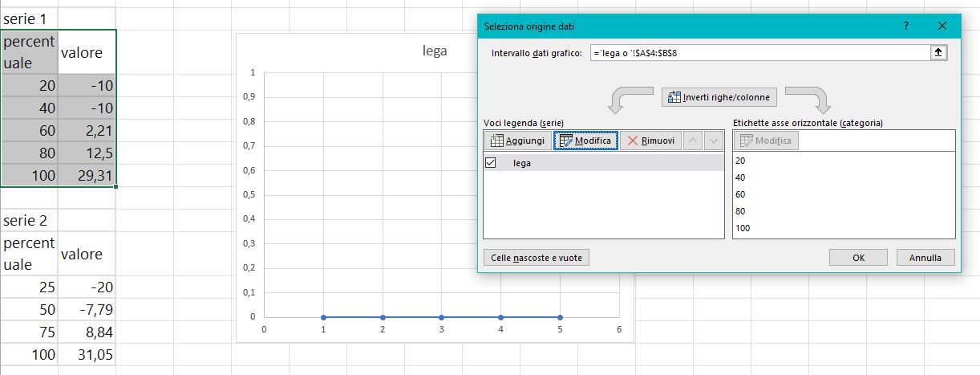
Task: Move the series down with arrow
Action: 714,141
